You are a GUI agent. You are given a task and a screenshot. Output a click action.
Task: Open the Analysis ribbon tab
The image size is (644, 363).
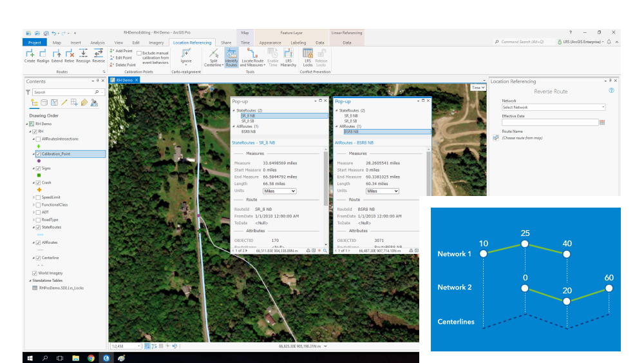(97, 43)
